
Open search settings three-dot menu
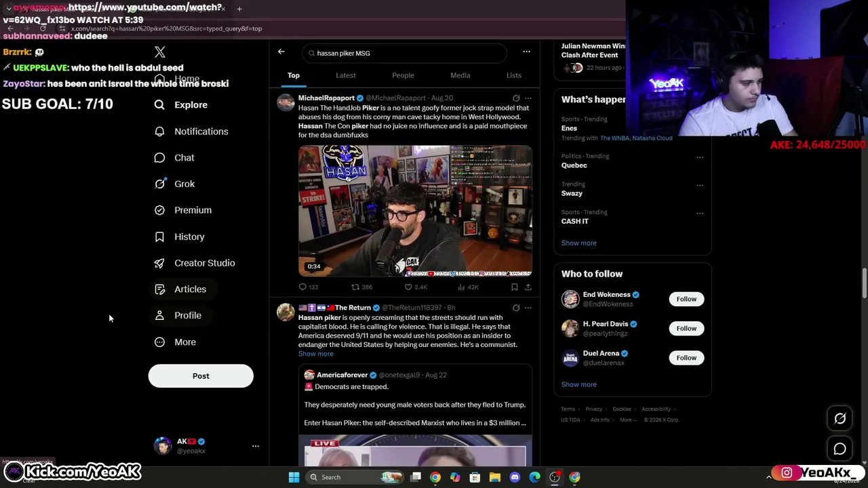526,52
